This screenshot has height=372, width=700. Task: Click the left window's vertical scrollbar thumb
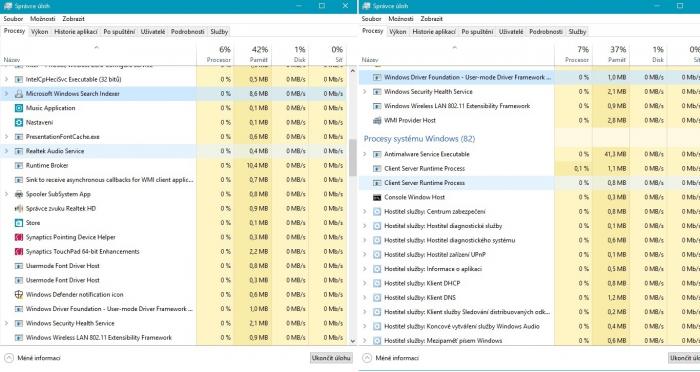click(x=353, y=158)
